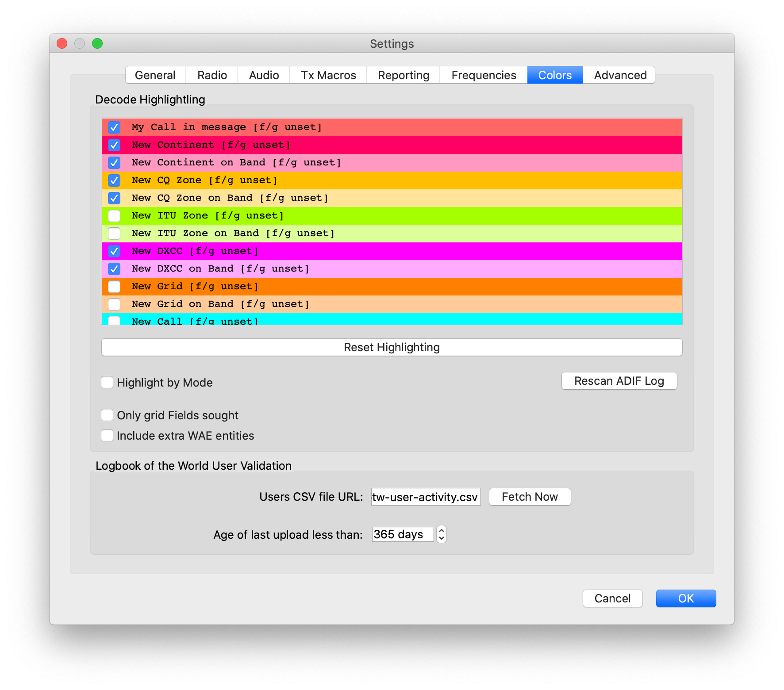The height and width of the screenshot is (690, 784).
Task: Switch to the General tab
Action: coord(155,75)
